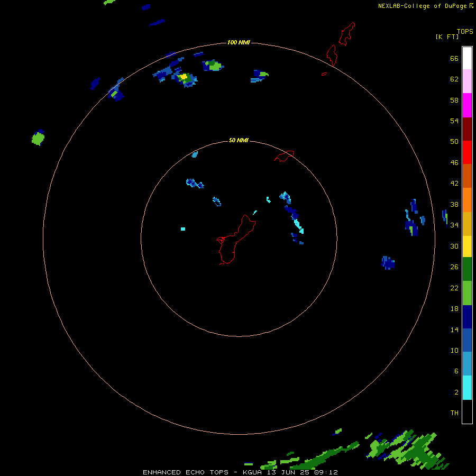
Task: Click the '14' legend value label
Action: click(x=454, y=329)
